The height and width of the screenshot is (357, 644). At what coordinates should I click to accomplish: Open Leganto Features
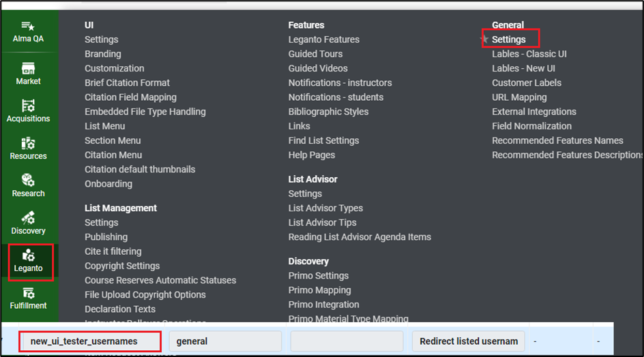point(323,40)
